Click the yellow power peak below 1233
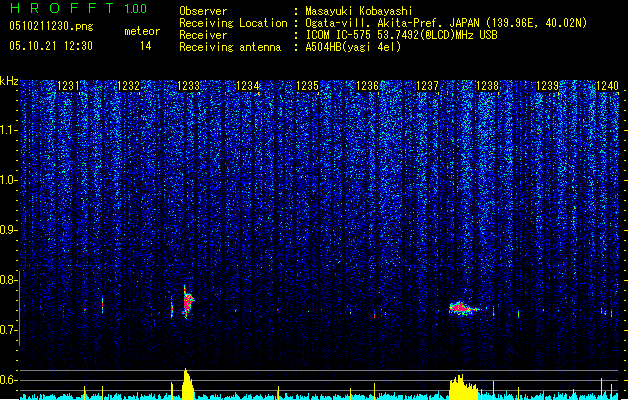The image size is (629, 400). 187,384
